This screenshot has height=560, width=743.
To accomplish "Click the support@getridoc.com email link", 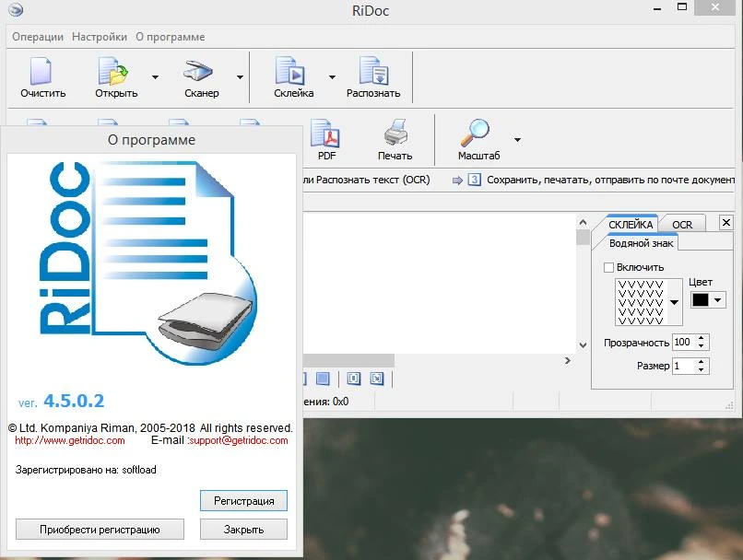I will 239,440.
